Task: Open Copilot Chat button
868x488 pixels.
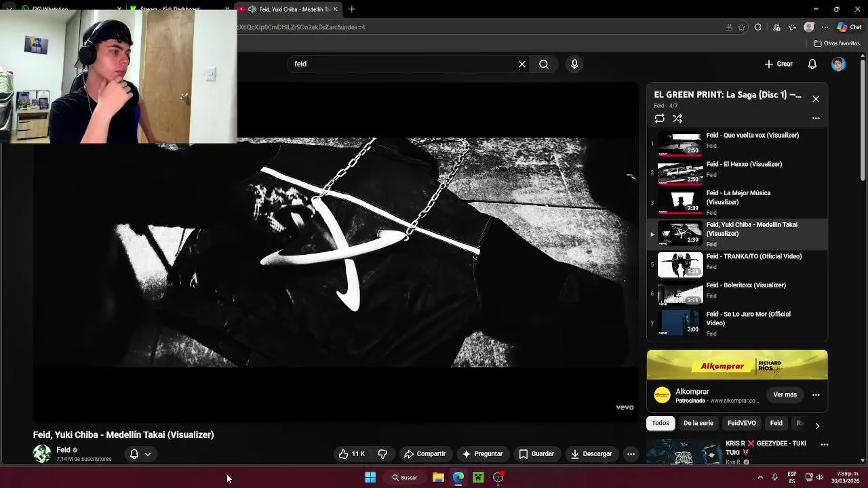Action: (849, 27)
